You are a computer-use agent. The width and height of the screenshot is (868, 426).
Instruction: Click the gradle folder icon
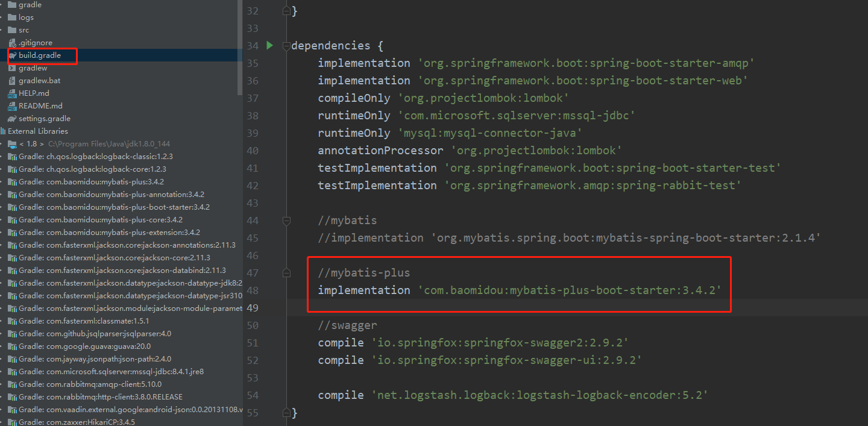pyautogui.click(x=12, y=5)
